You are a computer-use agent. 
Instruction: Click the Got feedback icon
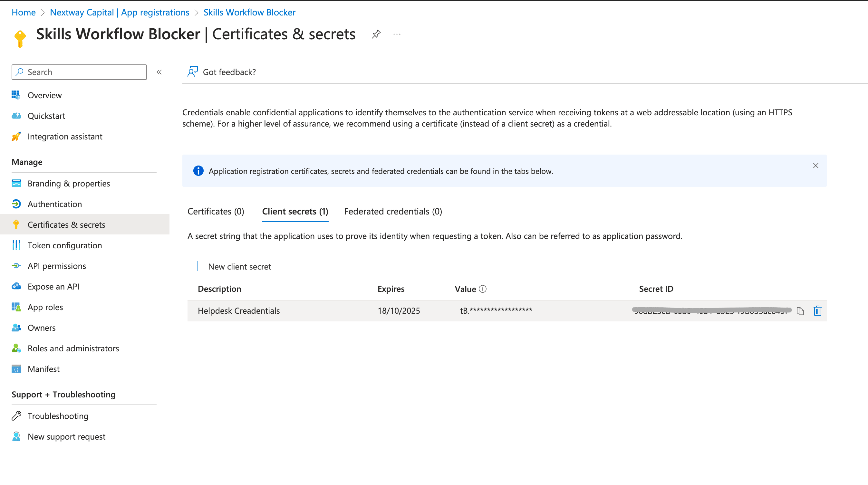[192, 72]
